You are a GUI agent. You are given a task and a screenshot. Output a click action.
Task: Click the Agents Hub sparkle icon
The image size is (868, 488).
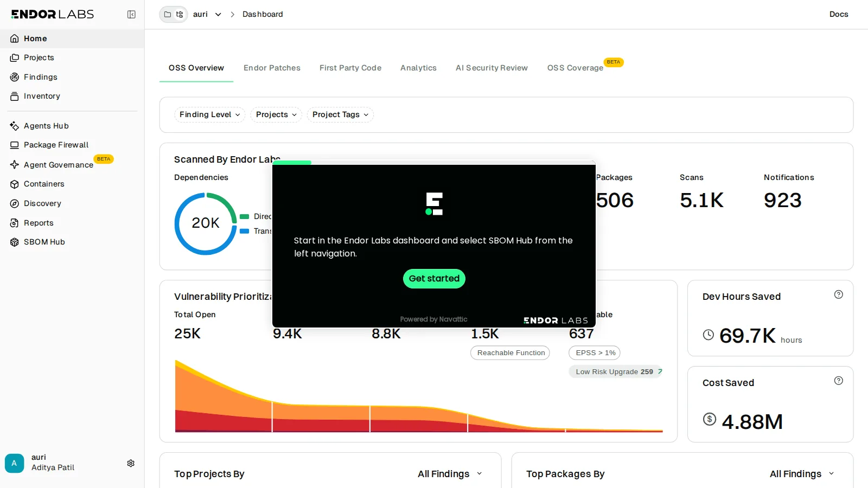(15, 126)
